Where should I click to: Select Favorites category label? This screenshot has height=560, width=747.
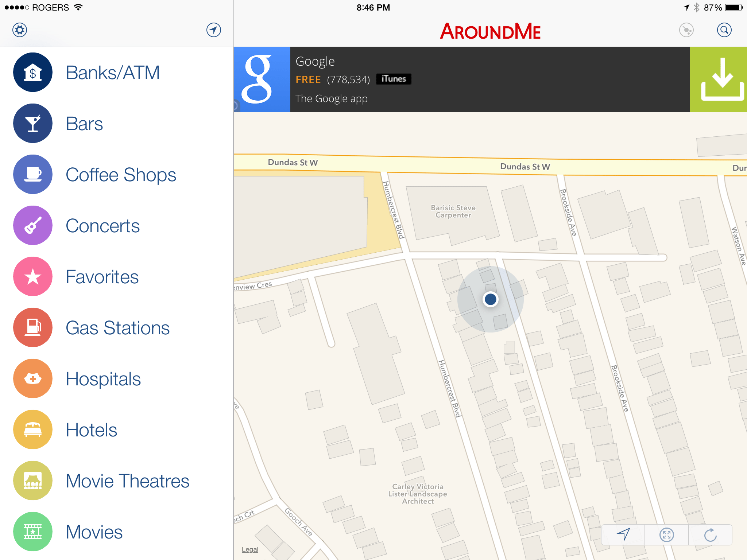102,277
